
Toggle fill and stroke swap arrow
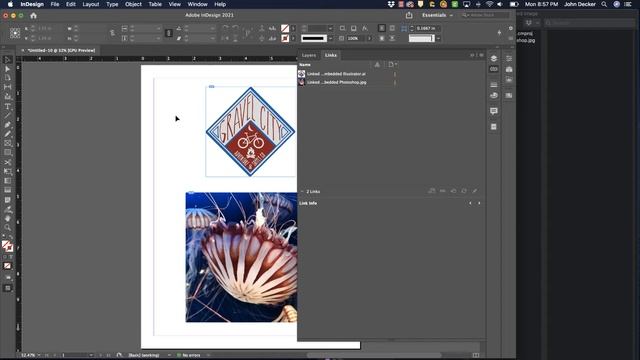[x=11, y=237]
